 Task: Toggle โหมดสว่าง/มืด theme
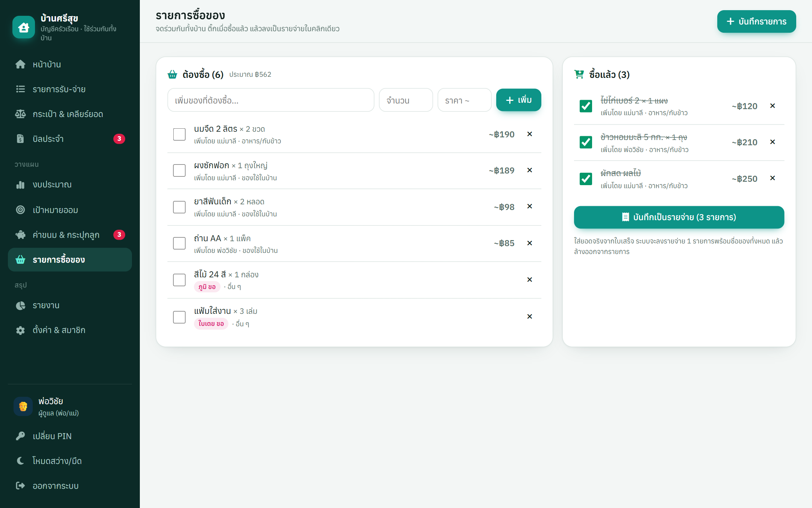click(70, 461)
